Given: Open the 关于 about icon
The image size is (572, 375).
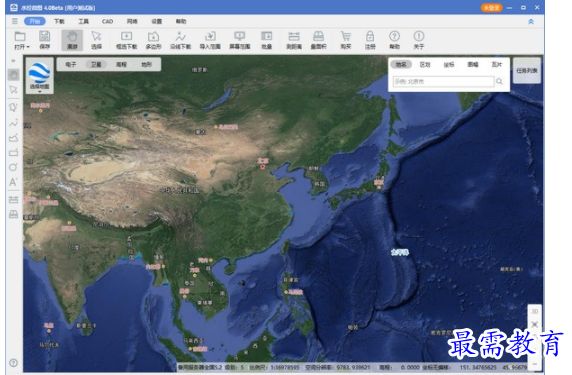Looking at the screenshot, I should click(419, 40).
